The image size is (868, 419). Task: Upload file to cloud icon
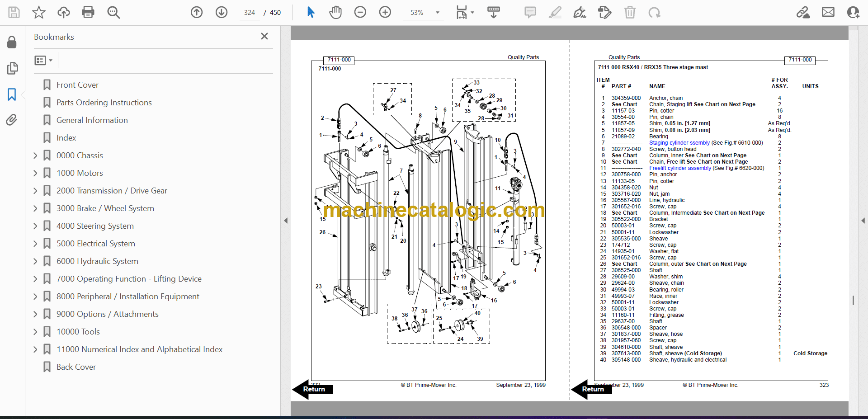(x=64, y=12)
